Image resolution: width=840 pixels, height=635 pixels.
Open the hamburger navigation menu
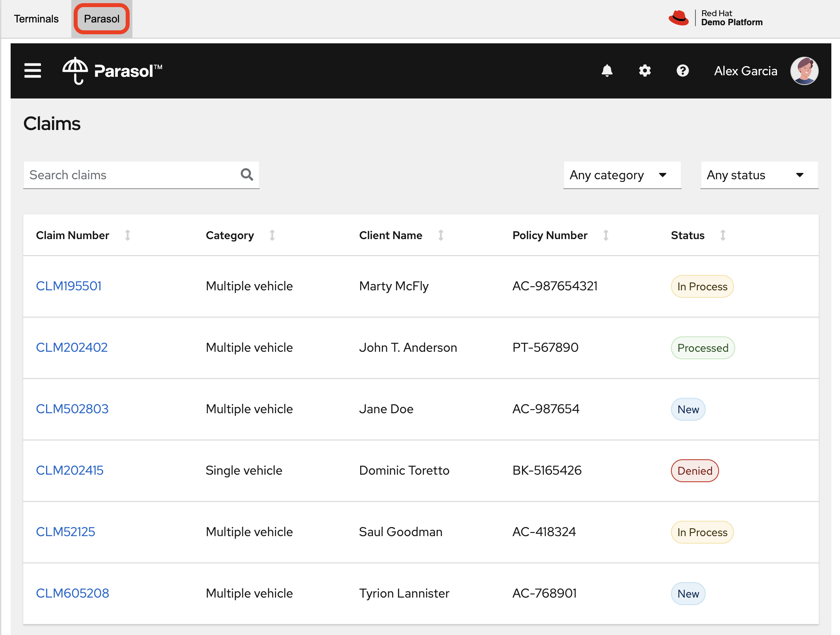33,71
